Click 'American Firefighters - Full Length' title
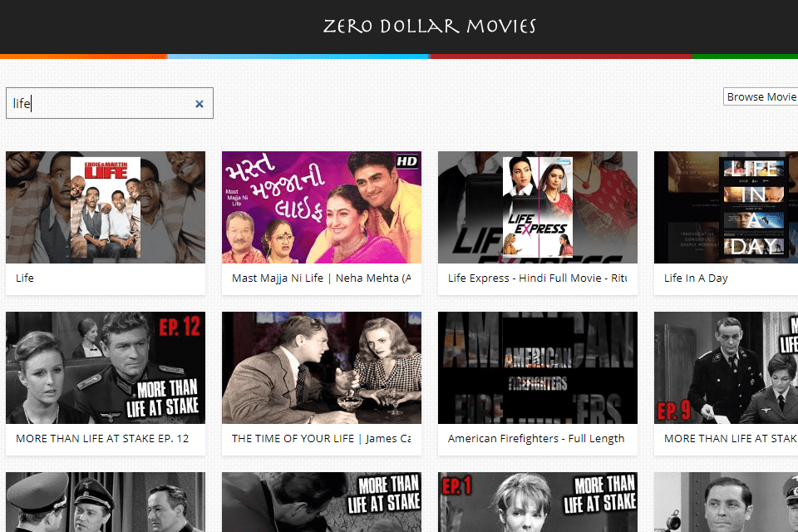The image size is (798, 532). [536, 439]
